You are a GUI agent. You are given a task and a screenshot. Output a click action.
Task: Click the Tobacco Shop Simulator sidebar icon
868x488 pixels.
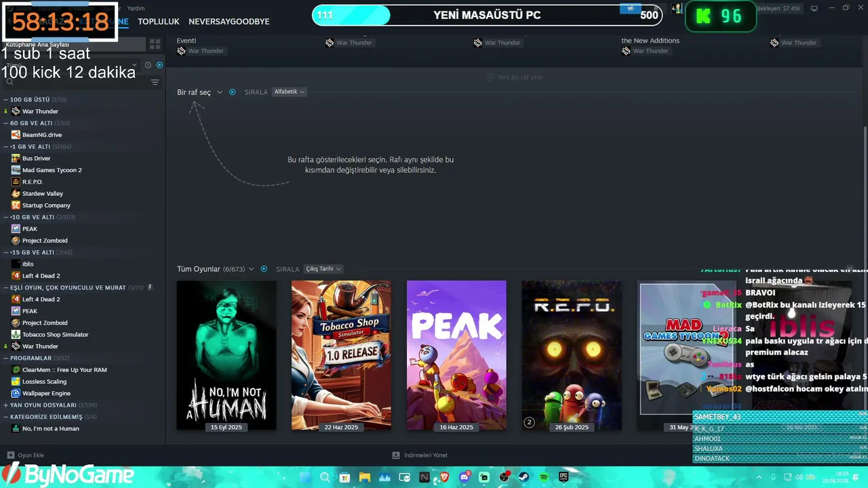pos(16,335)
